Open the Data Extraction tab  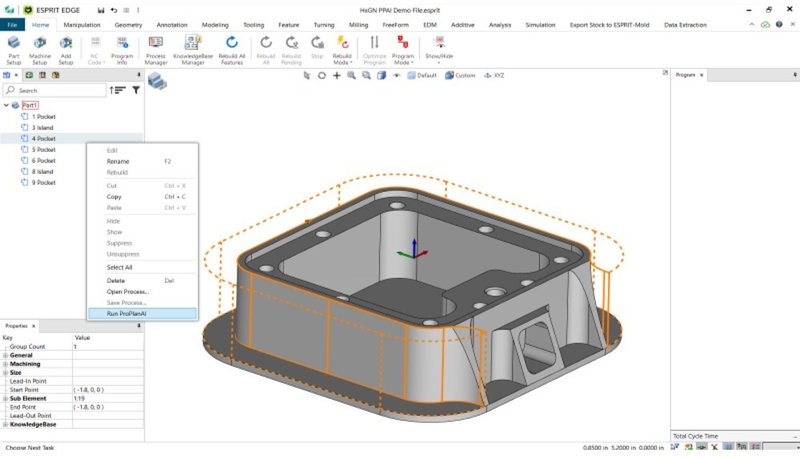(x=685, y=24)
